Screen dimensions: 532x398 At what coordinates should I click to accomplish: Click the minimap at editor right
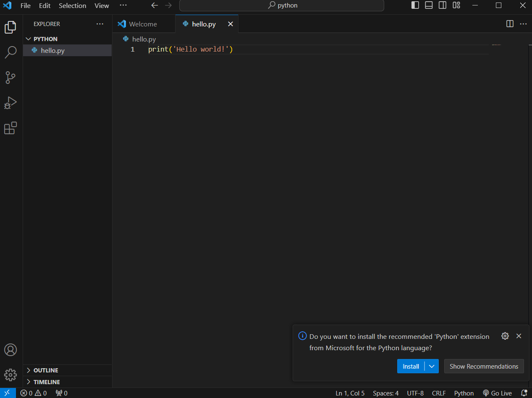(x=496, y=45)
